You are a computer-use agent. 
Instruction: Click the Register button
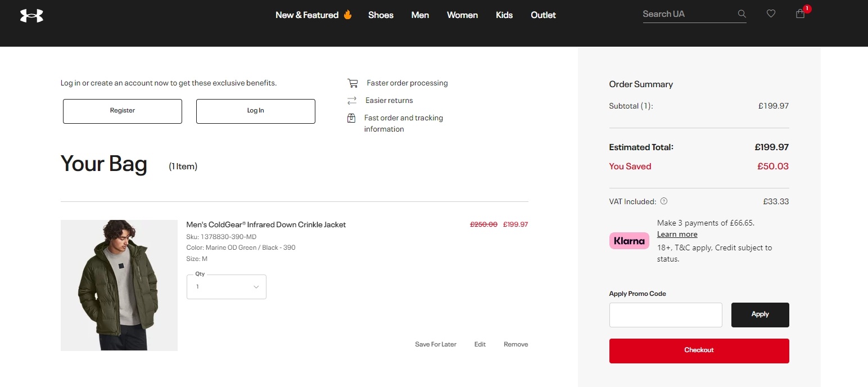pyautogui.click(x=123, y=111)
